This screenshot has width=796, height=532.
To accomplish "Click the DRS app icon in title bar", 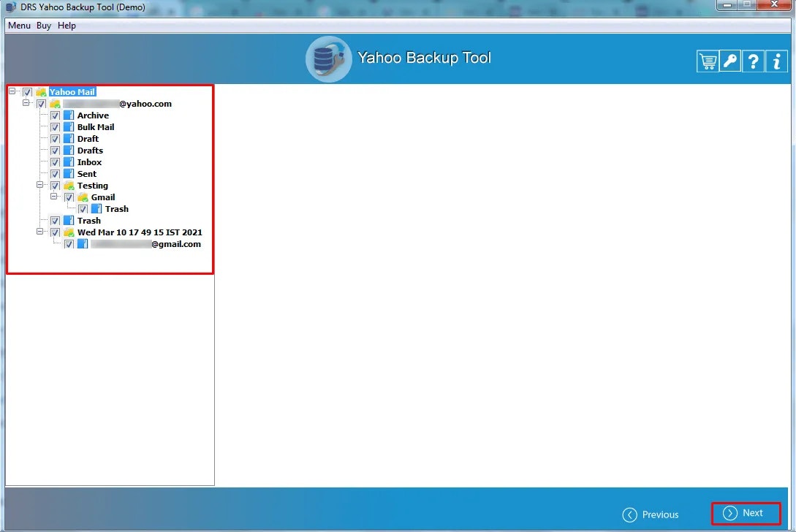I will (x=11, y=7).
